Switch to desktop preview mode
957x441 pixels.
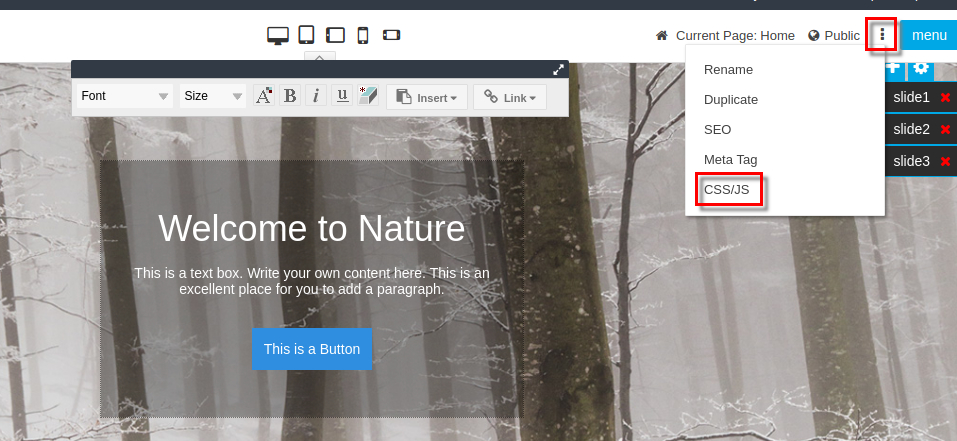278,36
